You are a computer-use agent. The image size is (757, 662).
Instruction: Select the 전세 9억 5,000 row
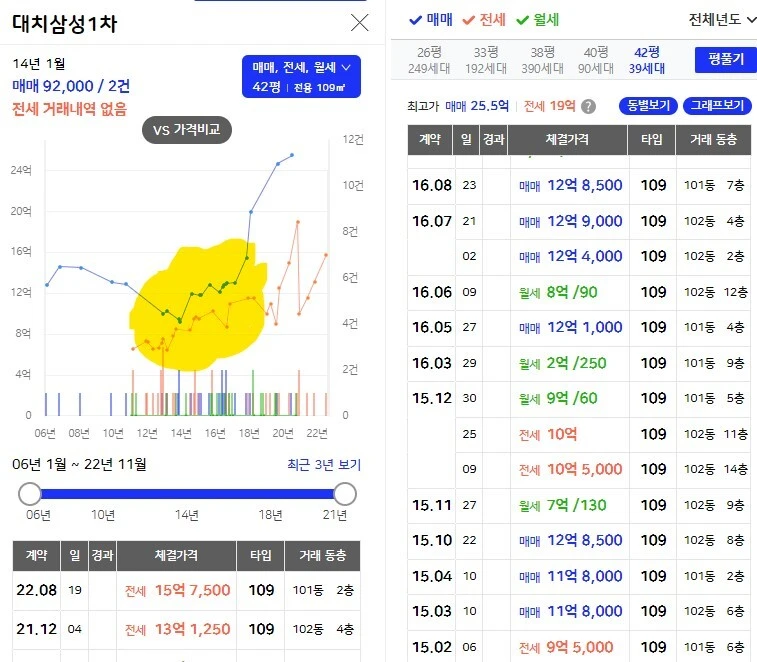point(579,647)
